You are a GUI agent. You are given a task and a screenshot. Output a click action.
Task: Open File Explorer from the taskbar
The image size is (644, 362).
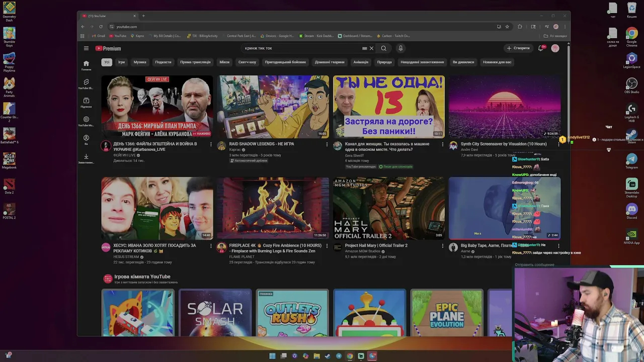[316, 356]
